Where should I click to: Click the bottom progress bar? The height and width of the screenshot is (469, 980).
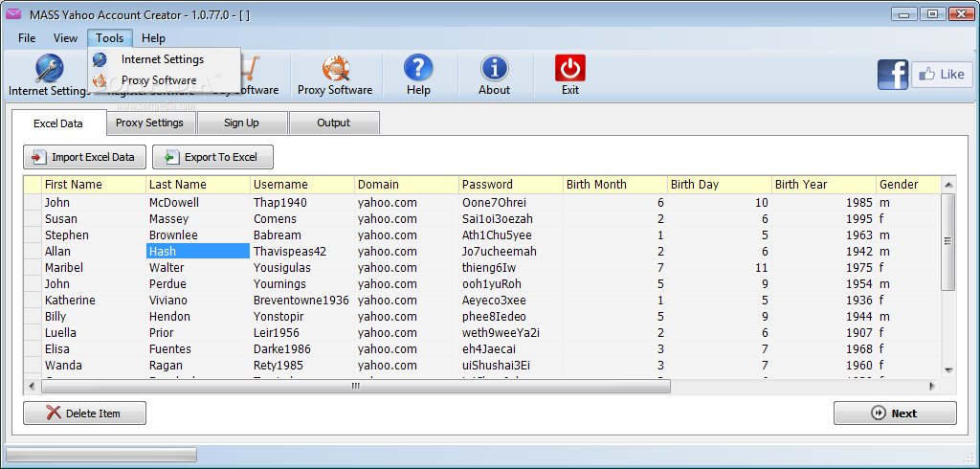pos(101,454)
